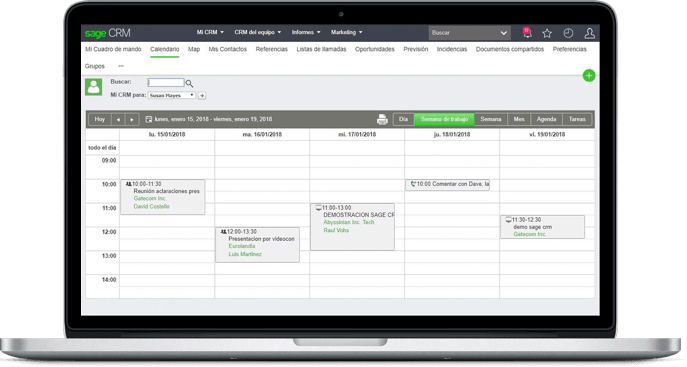Print the calendar with printer icon
The image size is (687, 367).
point(382,120)
